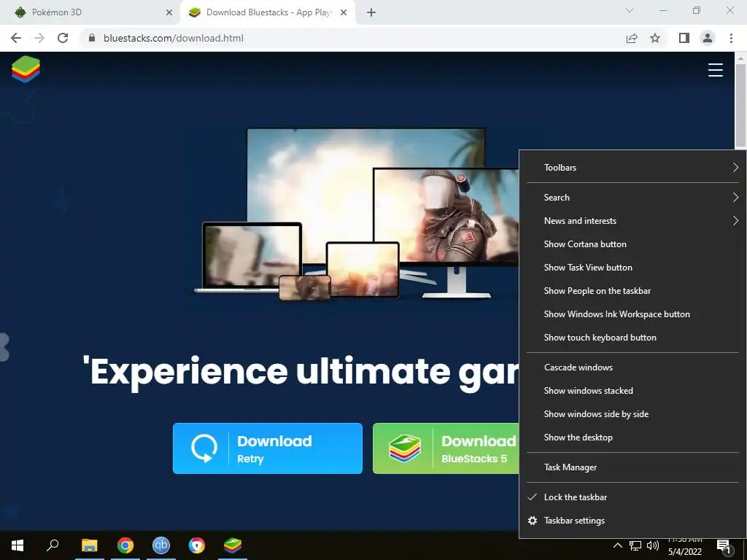Click the page vertical scrollbar thumb

740,106
